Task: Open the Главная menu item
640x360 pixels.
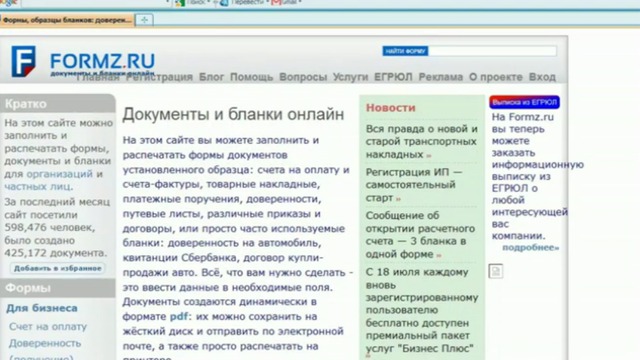Action: tap(98, 77)
